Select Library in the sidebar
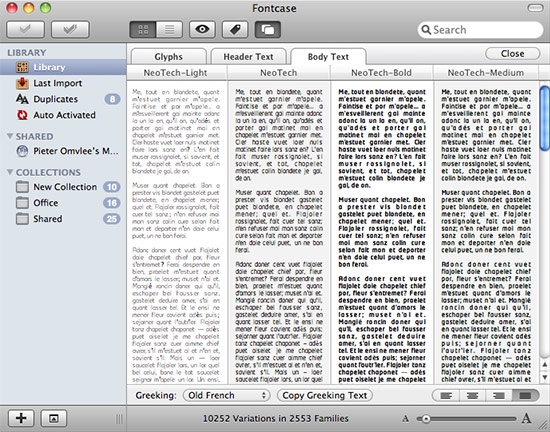This screenshot has width=550, height=432. (x=63, y=67)
